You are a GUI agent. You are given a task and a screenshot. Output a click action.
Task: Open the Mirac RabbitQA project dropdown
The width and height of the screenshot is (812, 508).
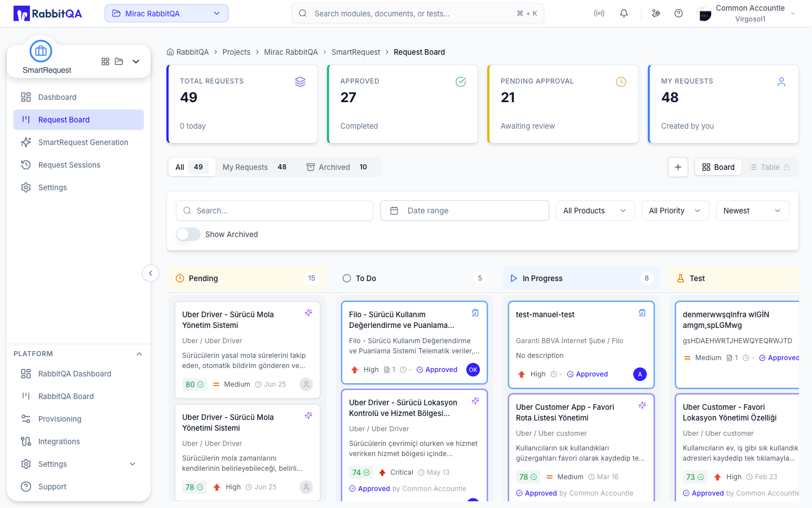point(166,14)
